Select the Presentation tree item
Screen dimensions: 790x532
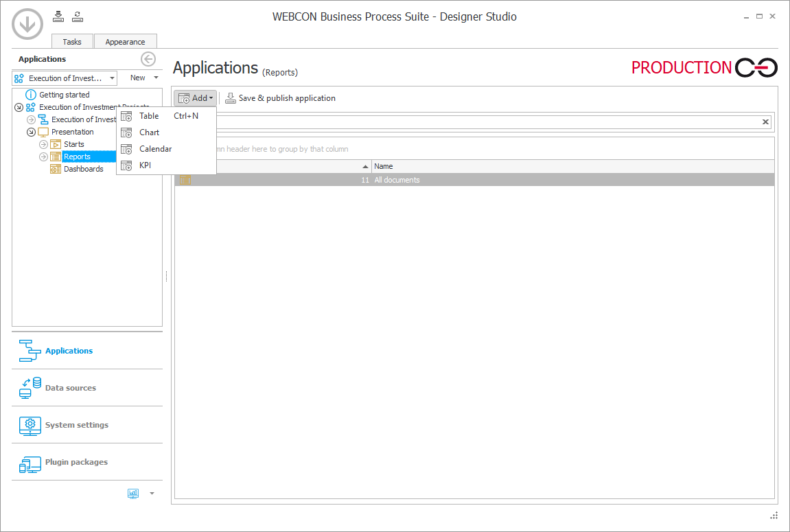tap(73, 132)
